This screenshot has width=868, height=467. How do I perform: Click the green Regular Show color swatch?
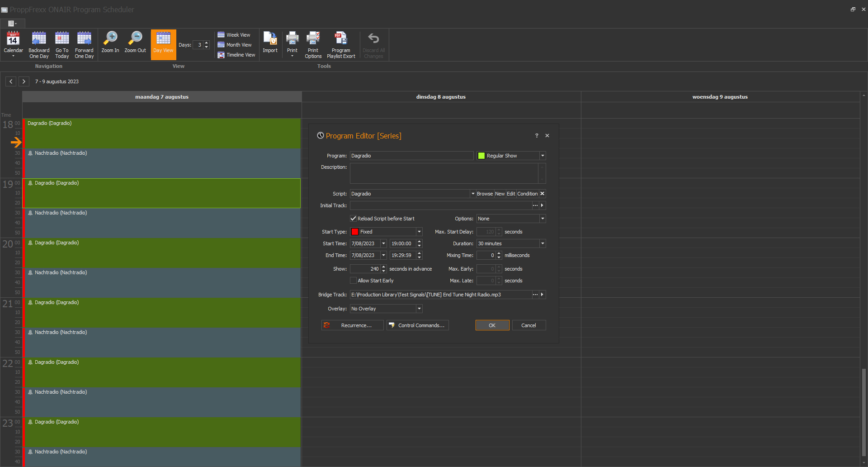[481, 156]
